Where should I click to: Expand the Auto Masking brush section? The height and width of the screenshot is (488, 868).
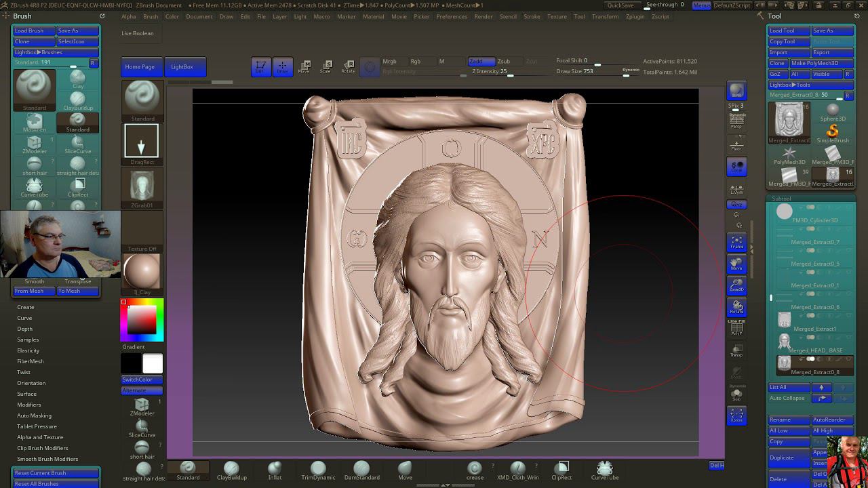34,415
